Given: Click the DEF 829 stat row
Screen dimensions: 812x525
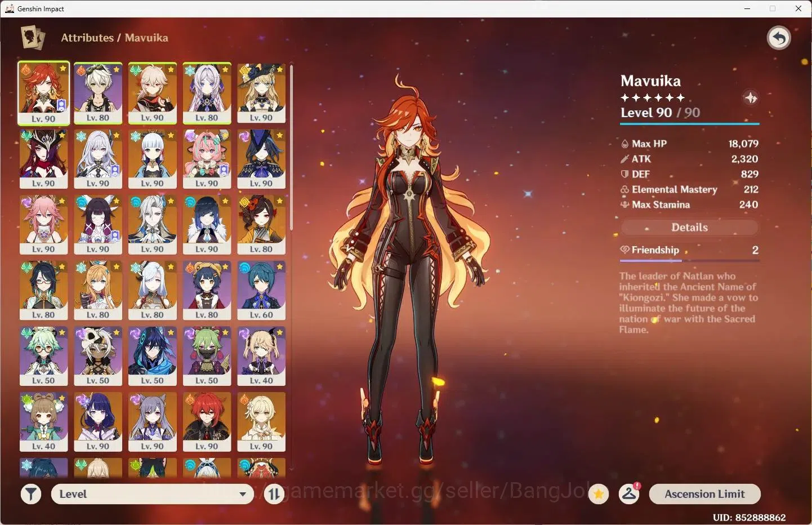Looking at the screenshot, I should pyautogui.click(x=689, y=174).
